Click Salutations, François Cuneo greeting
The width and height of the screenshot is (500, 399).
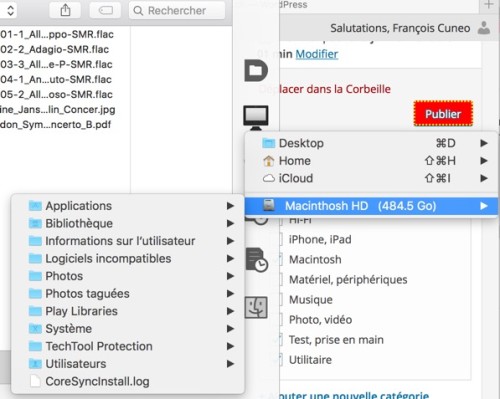400,28
